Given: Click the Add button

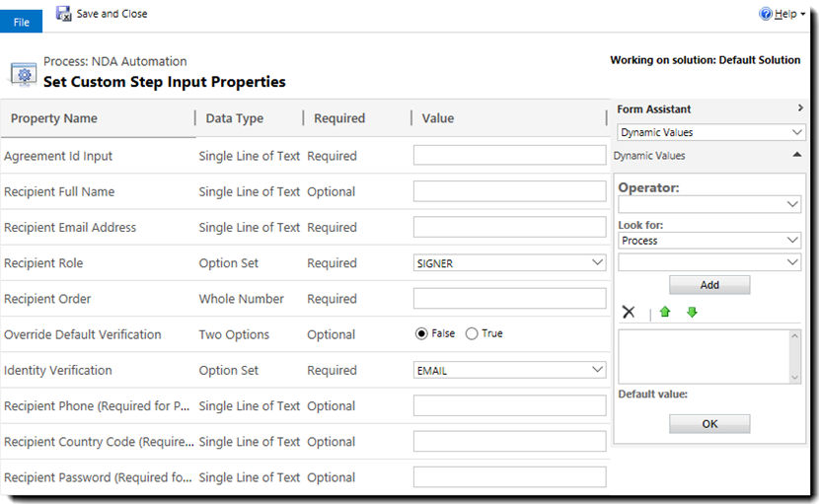Looking at the screenshot, I should point(709,285).
